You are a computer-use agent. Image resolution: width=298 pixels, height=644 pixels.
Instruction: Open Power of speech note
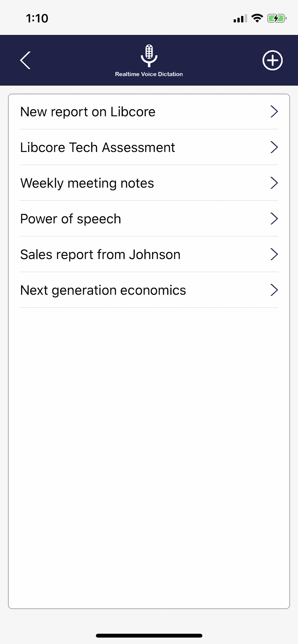coord(149,219)
